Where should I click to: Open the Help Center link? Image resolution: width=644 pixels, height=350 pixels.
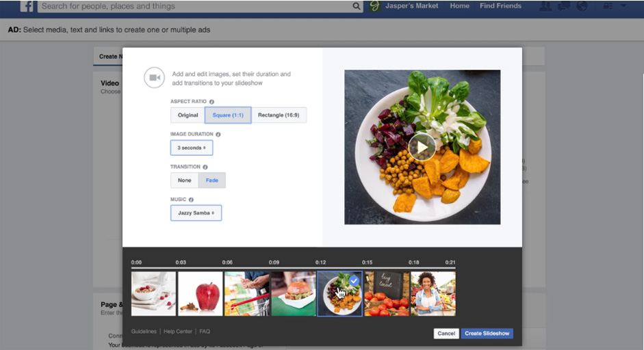[178, 332]
